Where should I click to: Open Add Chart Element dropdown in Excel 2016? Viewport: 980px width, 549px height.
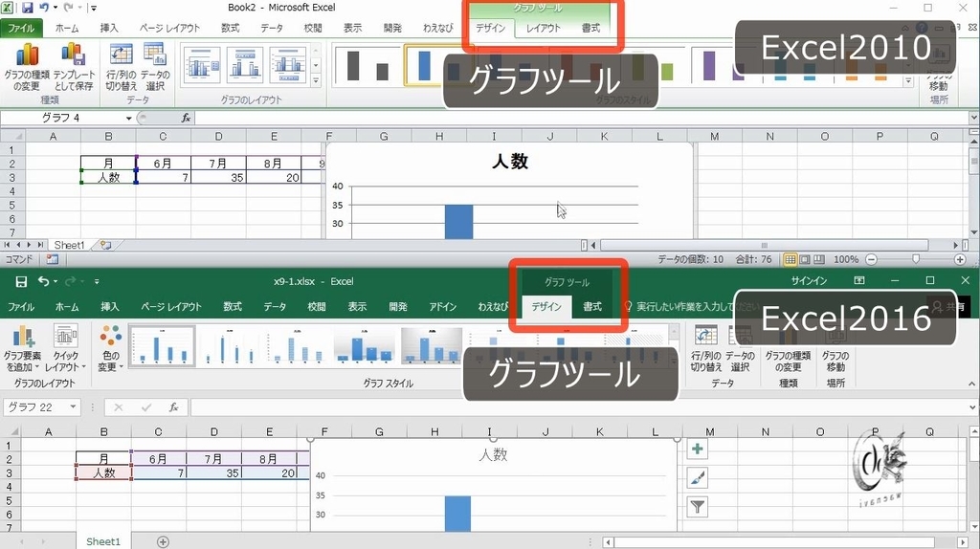[x=23, y=348]
